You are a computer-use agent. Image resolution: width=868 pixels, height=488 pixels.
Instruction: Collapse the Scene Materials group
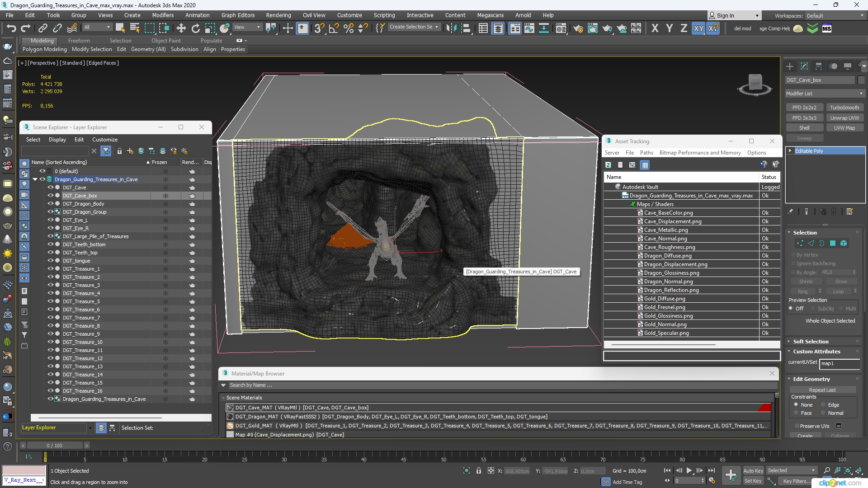click(x=223, y=398)
